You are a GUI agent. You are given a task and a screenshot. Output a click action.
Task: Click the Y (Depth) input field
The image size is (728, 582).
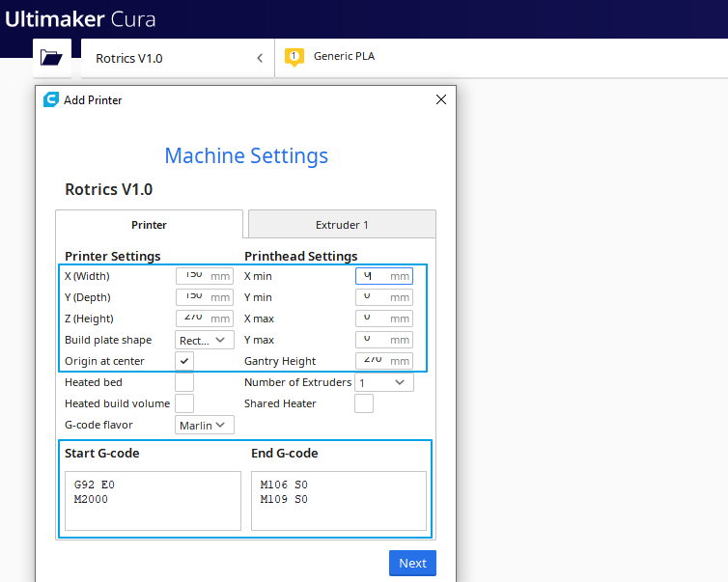point(205,297)
